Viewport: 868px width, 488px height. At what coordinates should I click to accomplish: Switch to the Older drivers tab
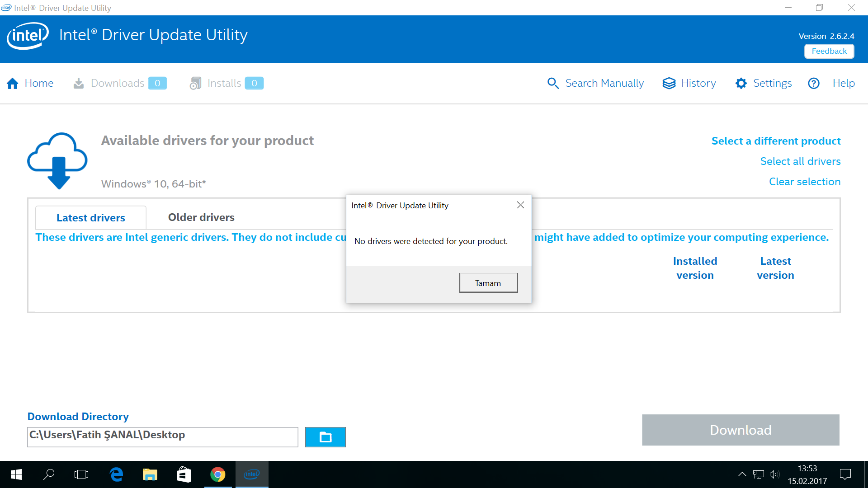[201, 217]
